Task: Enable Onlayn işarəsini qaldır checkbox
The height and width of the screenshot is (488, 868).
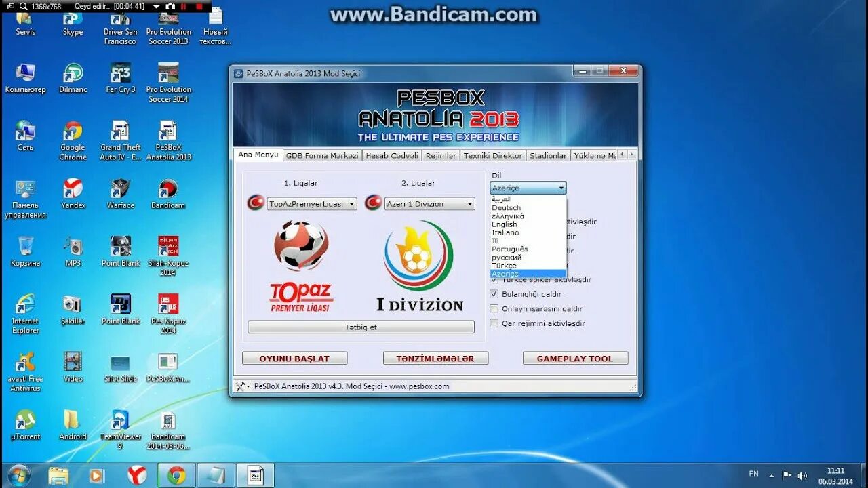Action: [x=494, y=309]
